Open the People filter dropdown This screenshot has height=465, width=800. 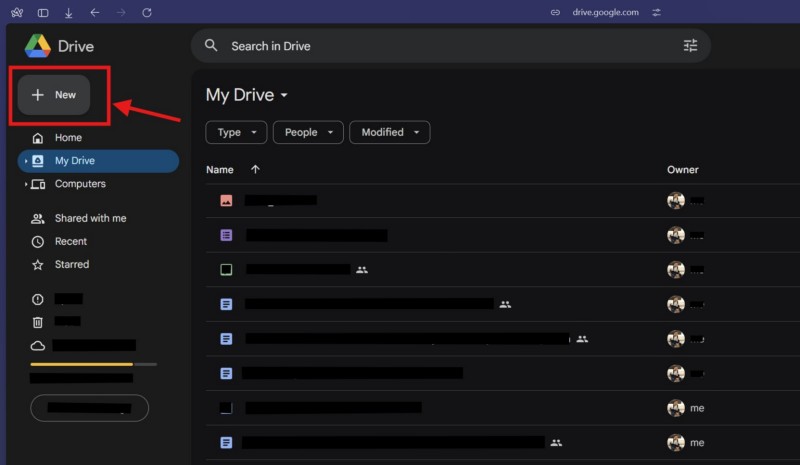click(308, 132)
